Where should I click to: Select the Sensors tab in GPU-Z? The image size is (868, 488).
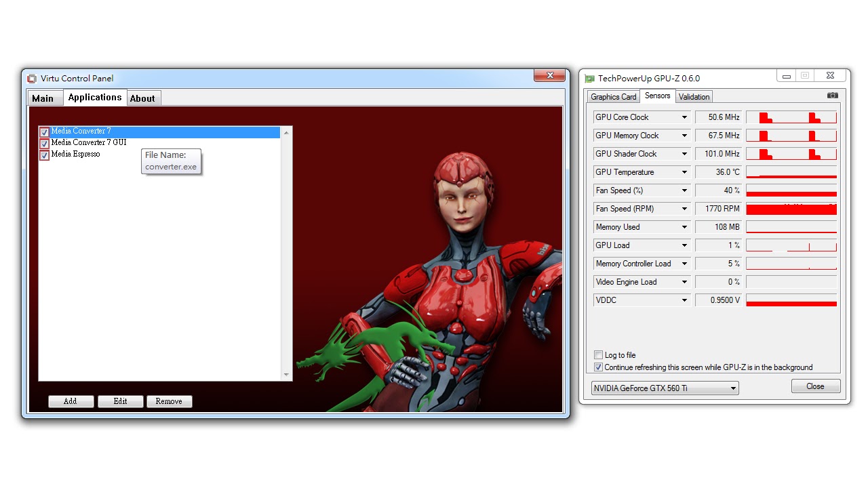658,96
